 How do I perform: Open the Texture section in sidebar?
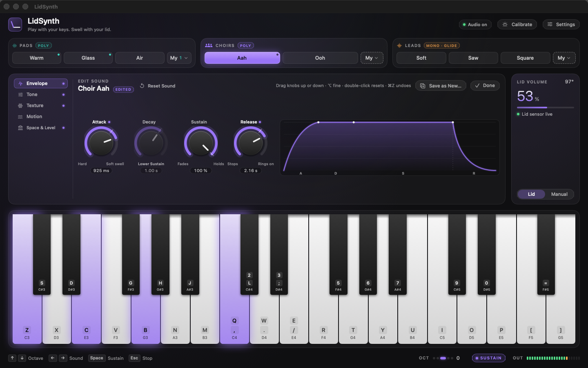(41, 105)
